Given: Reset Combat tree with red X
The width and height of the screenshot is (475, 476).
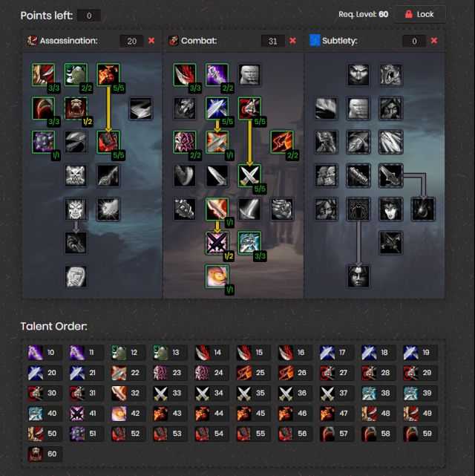Looking at the screenshot, I should tap(292, 41).
